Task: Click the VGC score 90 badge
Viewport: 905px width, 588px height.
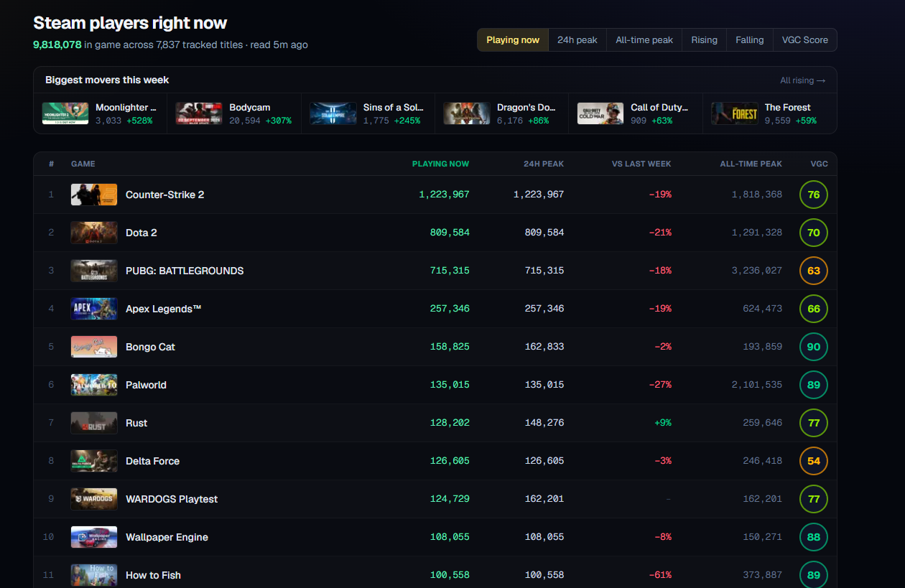Action: [x=814, y=347]
